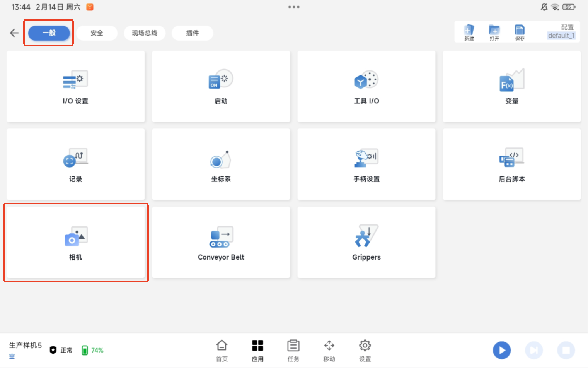Switch to the 插件 tab
The image size is (588, 368).
[x=193, y=33]
